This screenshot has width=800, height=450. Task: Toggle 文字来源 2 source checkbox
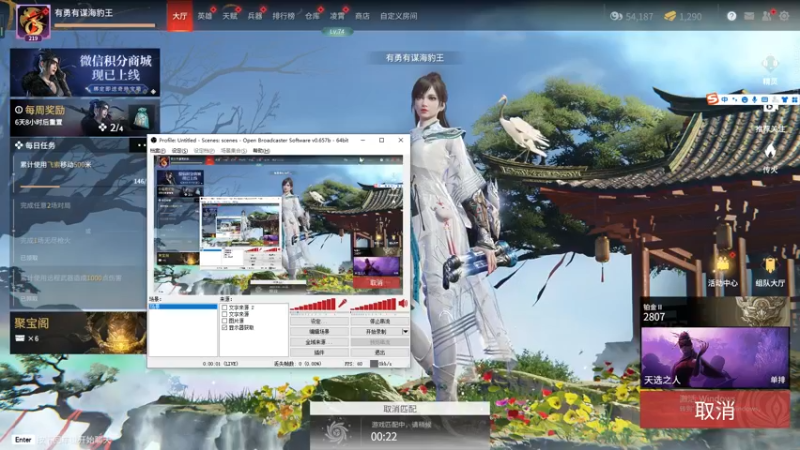[x=224, y=308]
